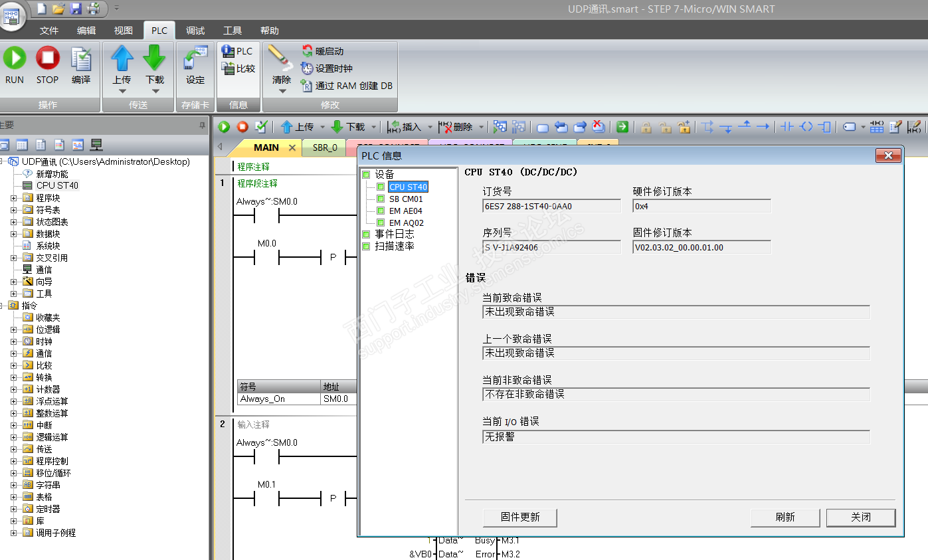
Task: Open the 调试 menu tab
Action: (x=195, y=31)
